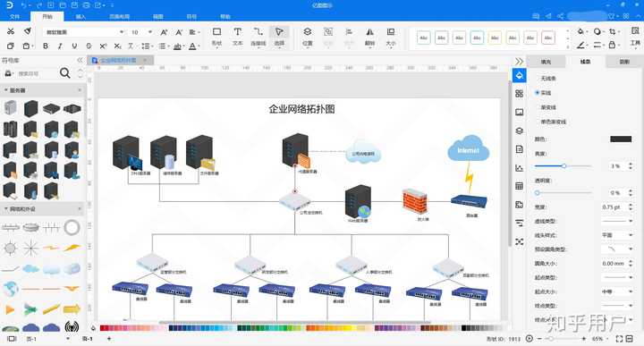Apply bold formatting with the B icon
Image resolution: width=644 pixels, height=346 pixels.
coord(46,46)
